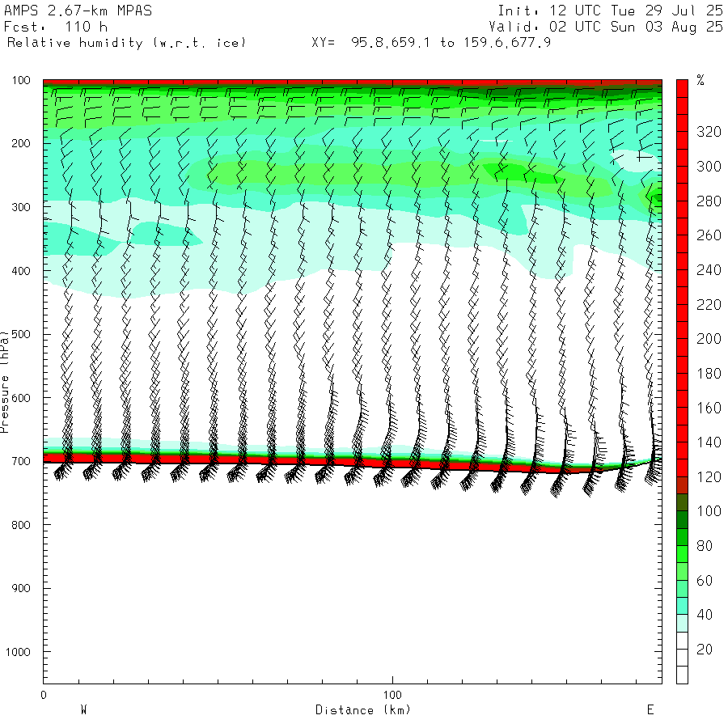Viewport: 728px width, 728px height.
Task: Click the '60' colorbar label
Action: coord(705,580)
